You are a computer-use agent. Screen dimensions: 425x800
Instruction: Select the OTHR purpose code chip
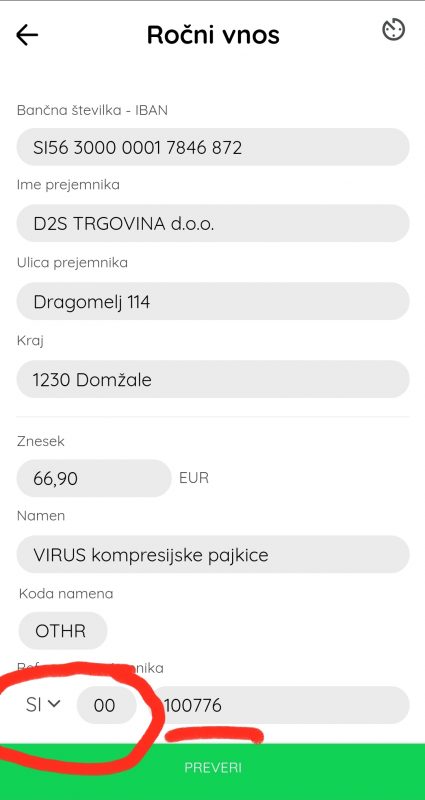[x=62, y=631]
